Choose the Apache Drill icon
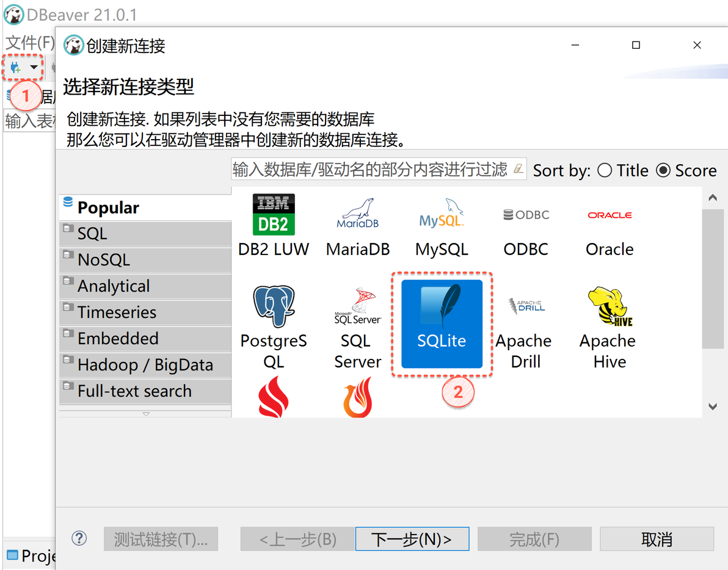This screenshot has height=570, width=728. click(x=526, y=306)
